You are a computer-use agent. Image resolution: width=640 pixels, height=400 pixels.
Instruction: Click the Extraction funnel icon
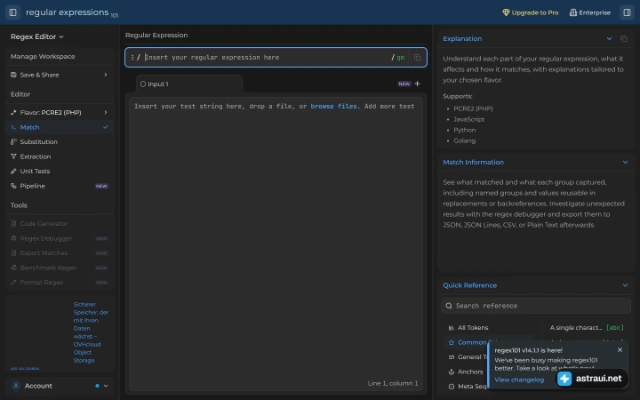[13, 156]
